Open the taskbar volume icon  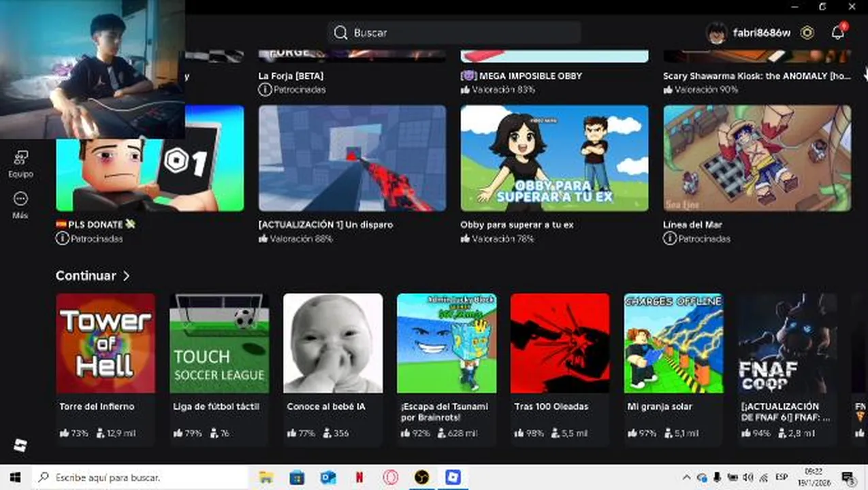[x=749, y=478]
